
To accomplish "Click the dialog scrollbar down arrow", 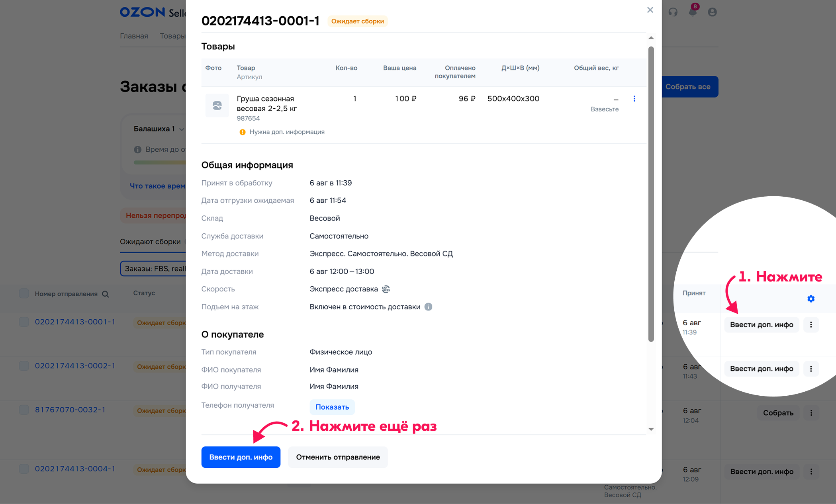I will coord(651,429).
